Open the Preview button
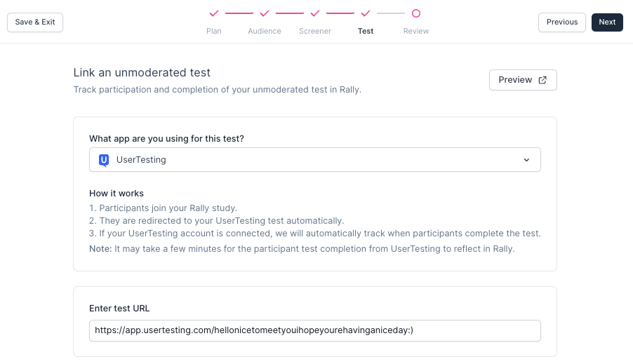633x364 pixels. [522, 80]
